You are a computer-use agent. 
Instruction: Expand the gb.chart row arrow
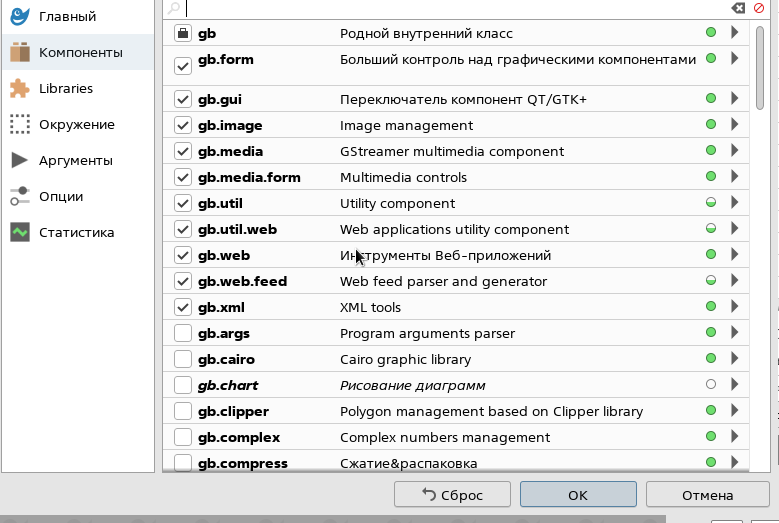735,385
